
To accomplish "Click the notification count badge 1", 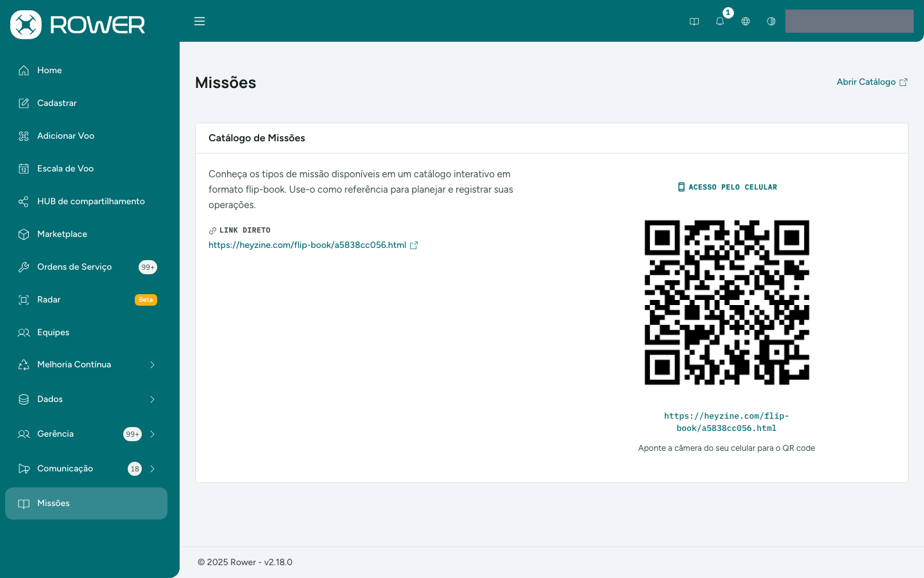I will pyautogui.click(x=728, y=13).
